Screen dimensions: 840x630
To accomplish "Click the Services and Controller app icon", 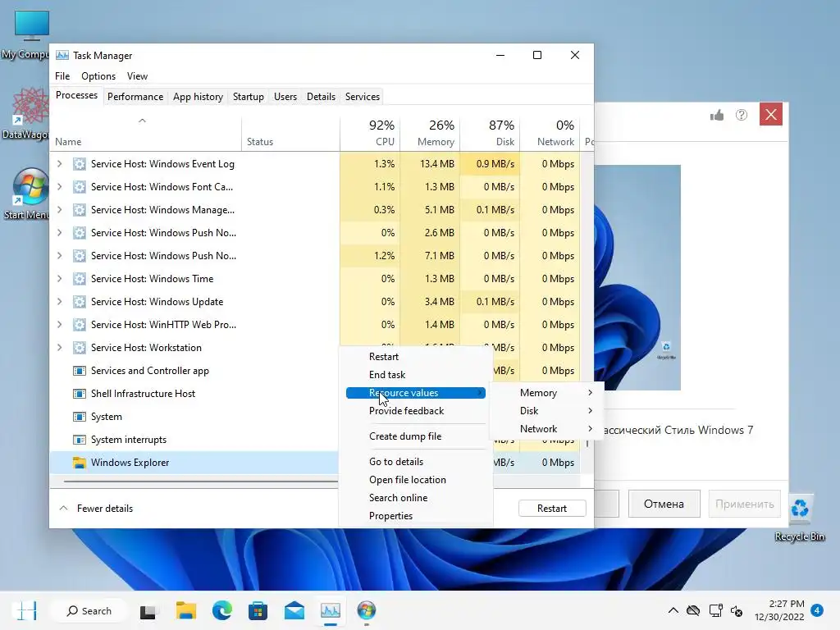I will (80, 371).
